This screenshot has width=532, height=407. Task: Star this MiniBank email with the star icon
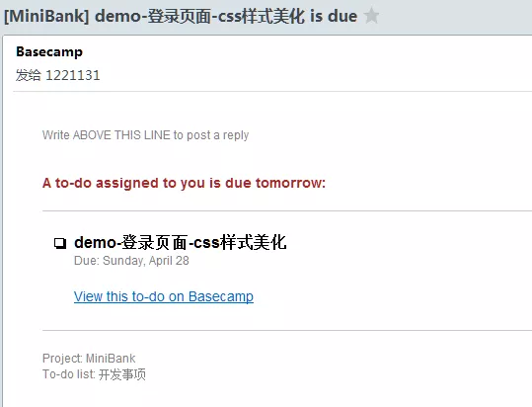[371, 16]
